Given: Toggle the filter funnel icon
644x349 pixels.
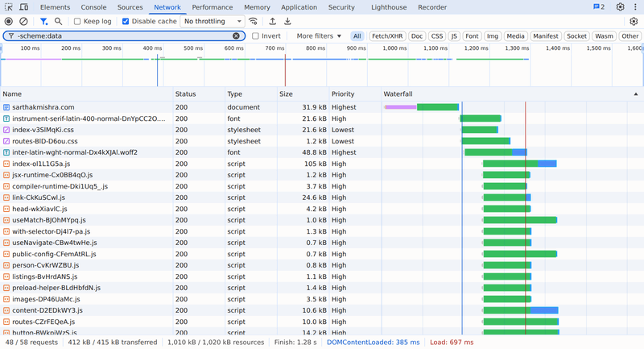Looking at the screenshot, I should pos(43,22).
